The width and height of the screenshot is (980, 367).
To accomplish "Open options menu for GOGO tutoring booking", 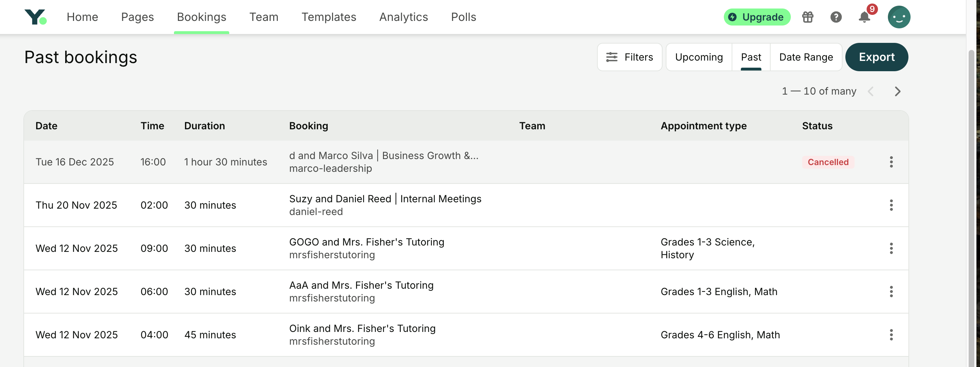I will (891, 248).
